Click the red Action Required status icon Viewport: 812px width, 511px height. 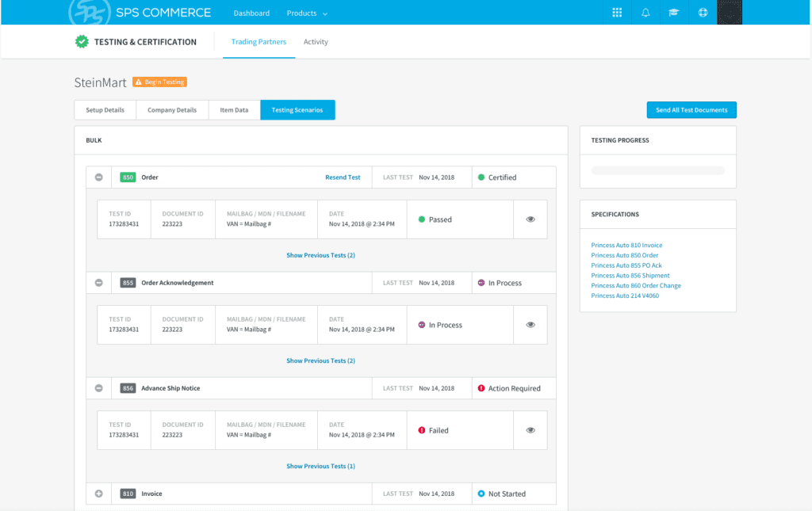coord(481,388)
